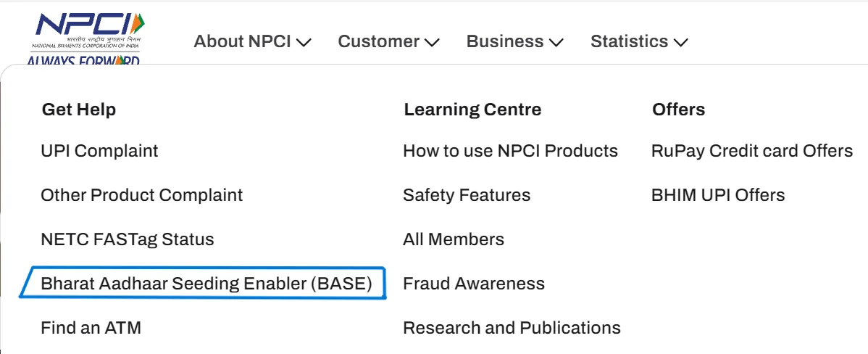Open the UPI Complaint link
868x354 pixels.
tap(99, 151)
